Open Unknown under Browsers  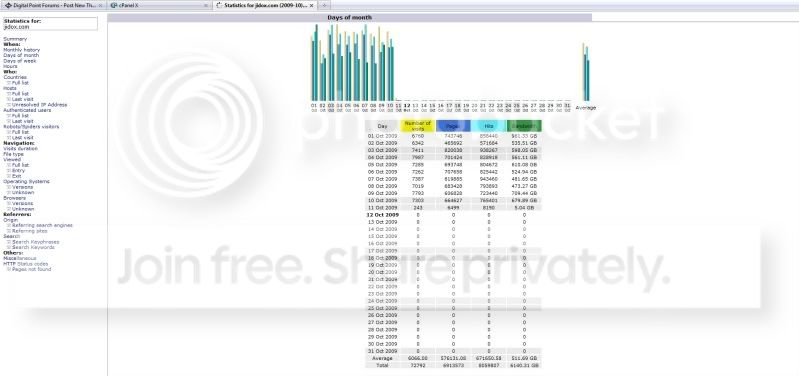[x=23, y=209]
